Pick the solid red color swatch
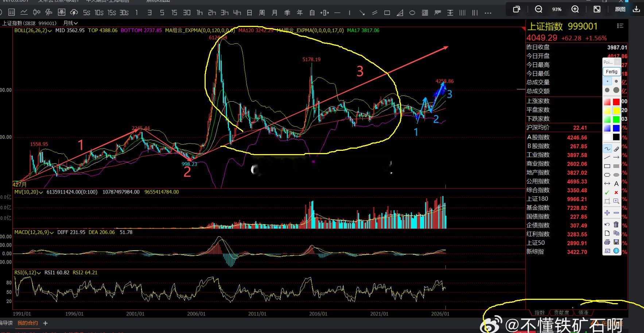 click(x=616, y=102)
